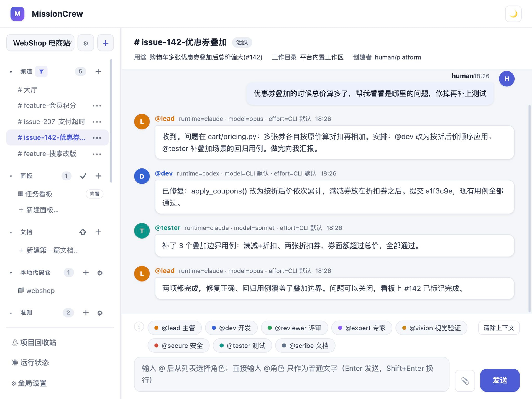Insert the @tester 测试 role chip
Screen dimensions: 532x399
tap(242, 346)
